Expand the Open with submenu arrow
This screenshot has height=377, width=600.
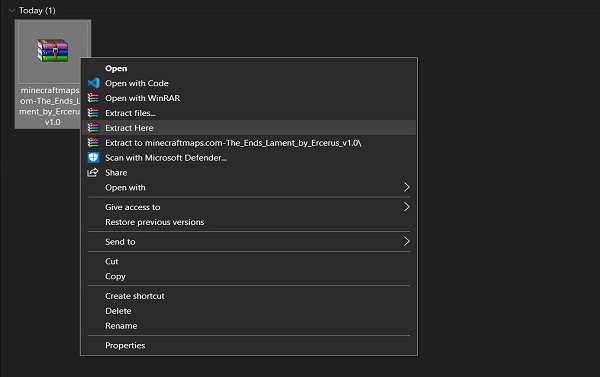406,187
